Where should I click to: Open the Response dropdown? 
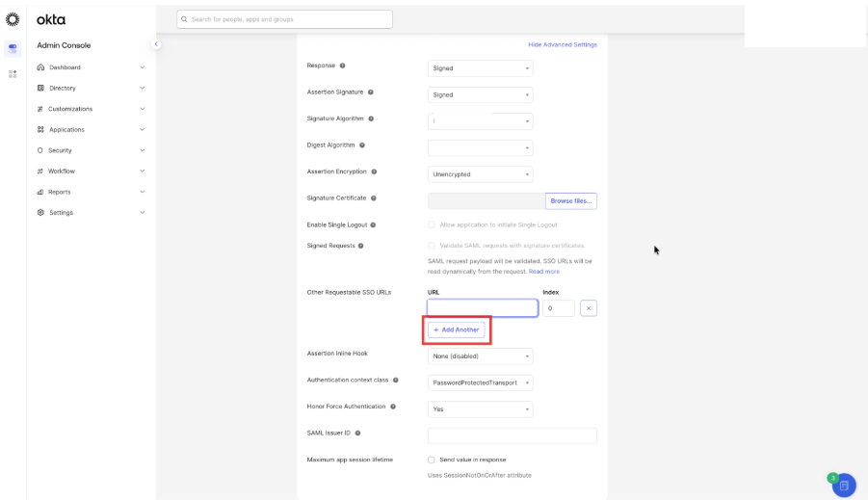click(x=480, y=68)
